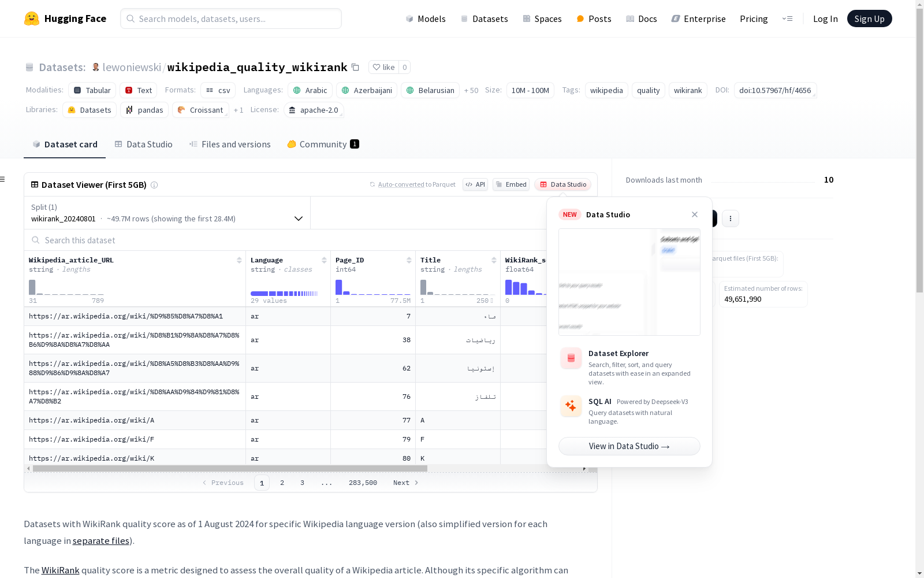The height and width of the screenshot is (578, 924).
Task: Copy dataset name with the copy icon
Action: 356,67
